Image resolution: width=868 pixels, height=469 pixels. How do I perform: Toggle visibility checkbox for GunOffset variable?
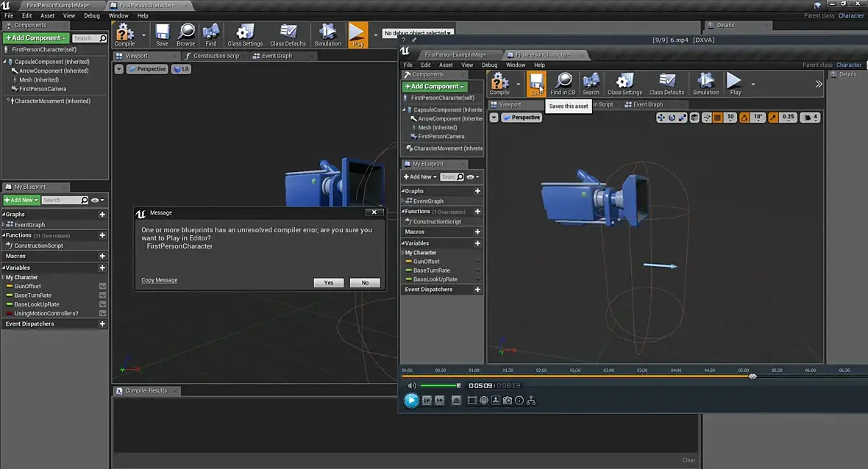(102, 287)
